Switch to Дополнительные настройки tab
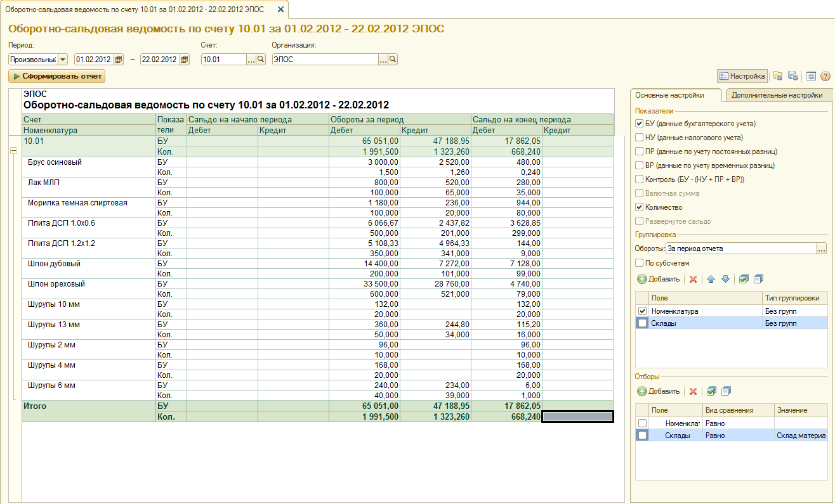This screenshot has width=835, height=504. coord(776,95)
